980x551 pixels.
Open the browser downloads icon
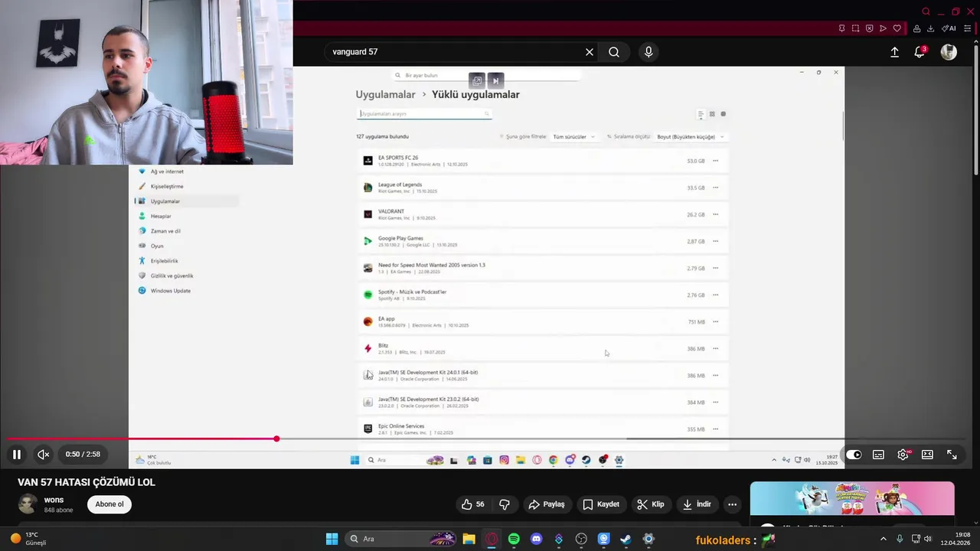tap(930, 28)
